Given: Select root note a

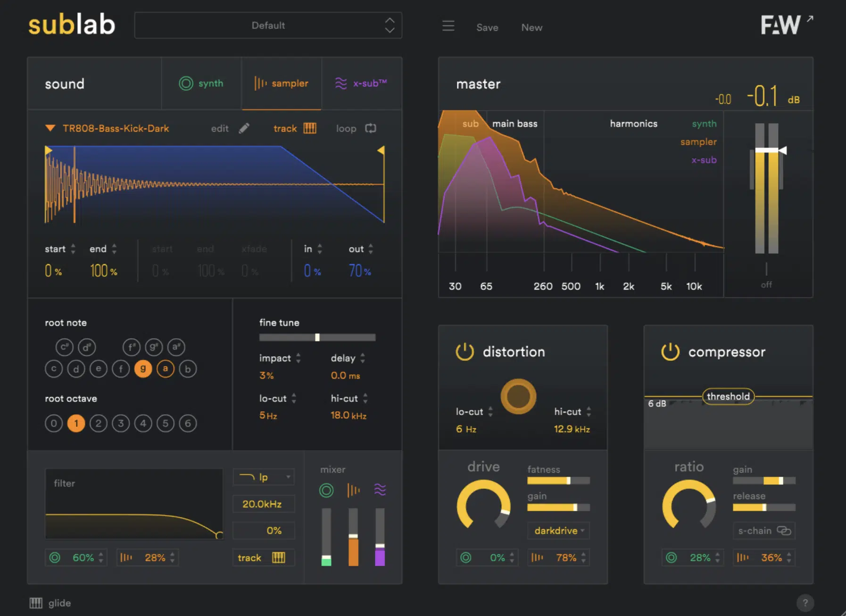Looking at the screenshot, I should click(x=165, y=369).
